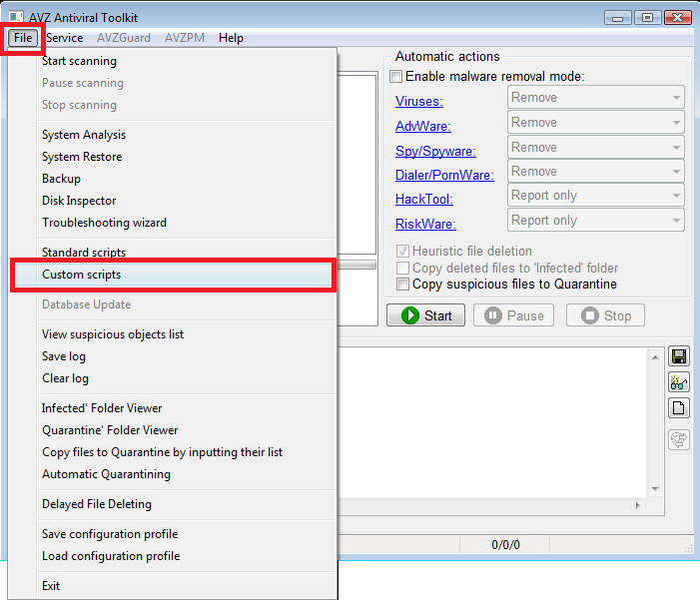Click the green Start button

tap(425, 315)
